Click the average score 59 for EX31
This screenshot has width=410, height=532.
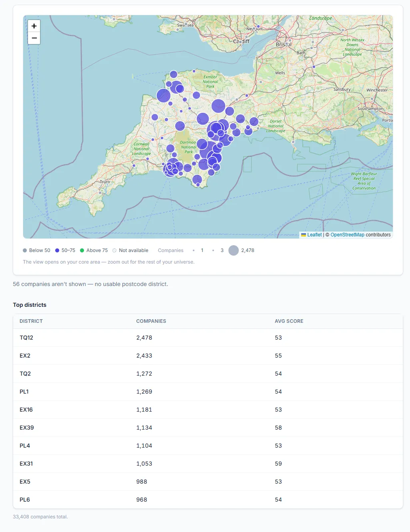tap(278, 464)
